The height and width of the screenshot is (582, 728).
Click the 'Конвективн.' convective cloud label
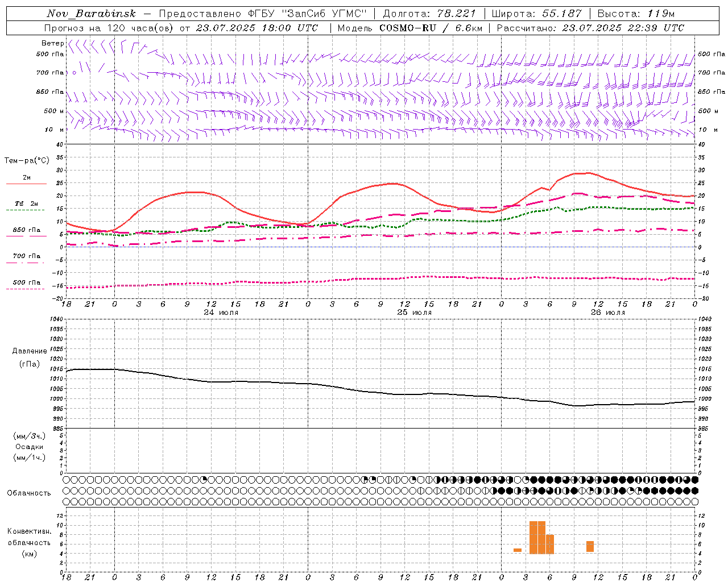tap(30, 531)
